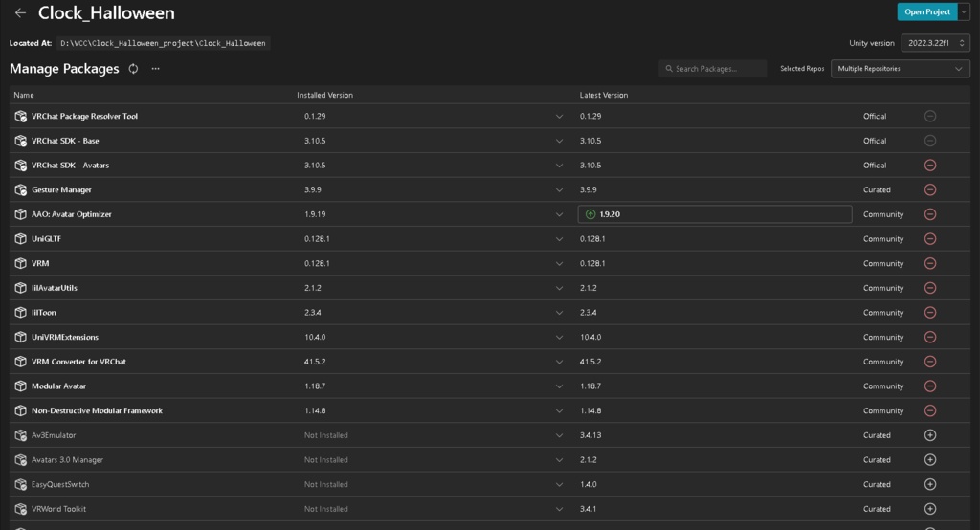Open version dropdown for lilToon

(x=559, y=313)
